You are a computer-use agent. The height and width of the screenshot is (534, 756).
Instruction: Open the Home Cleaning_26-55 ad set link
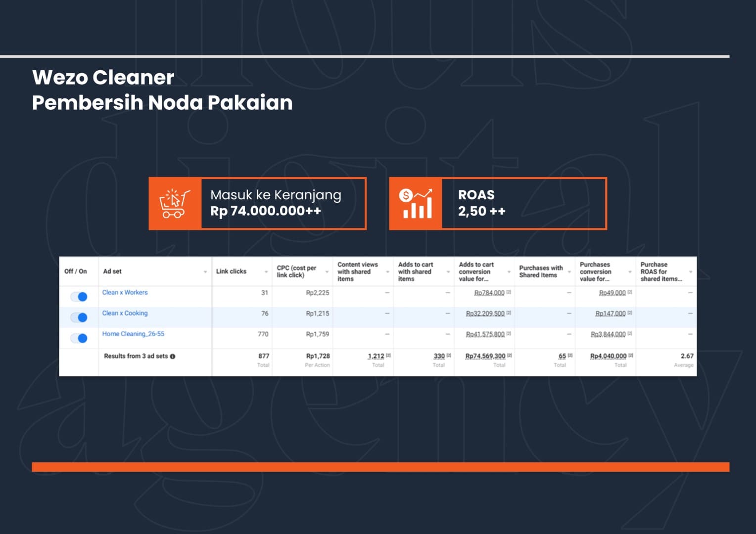(x=133, y=334)
